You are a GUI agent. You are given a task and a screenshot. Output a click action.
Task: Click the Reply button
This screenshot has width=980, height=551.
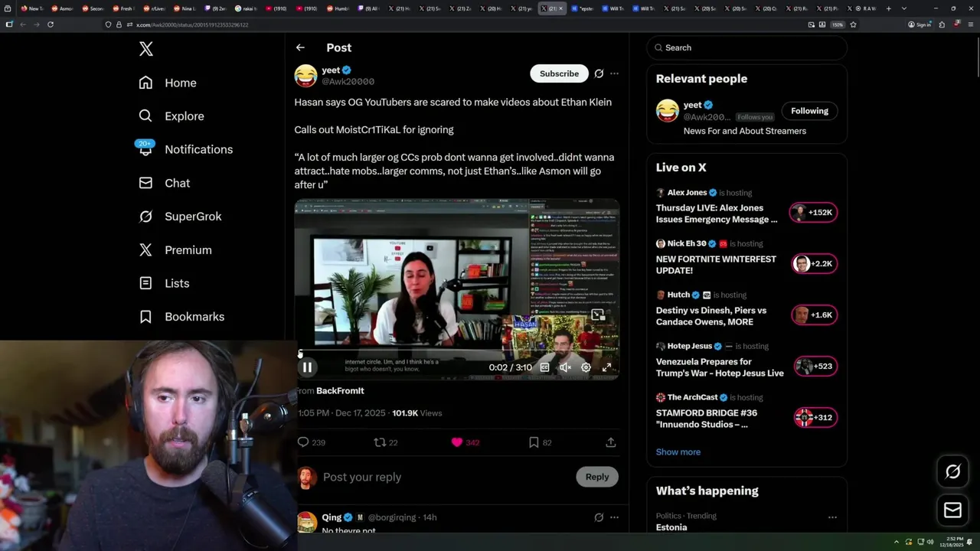coord(597,477)
